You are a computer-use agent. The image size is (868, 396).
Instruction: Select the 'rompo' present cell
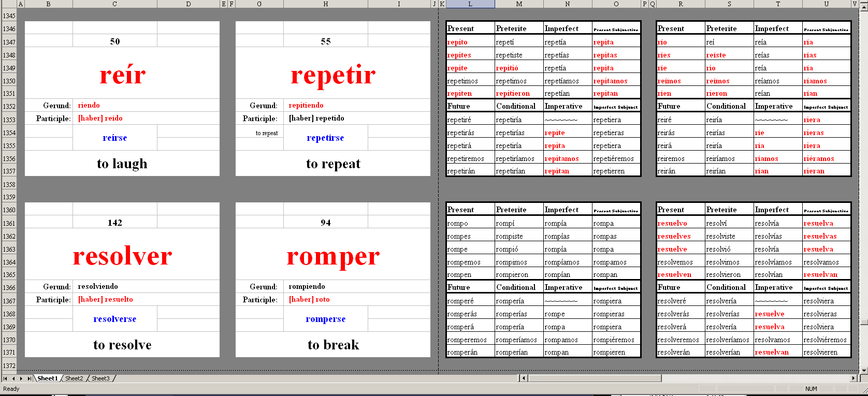(x=470, y=223)
